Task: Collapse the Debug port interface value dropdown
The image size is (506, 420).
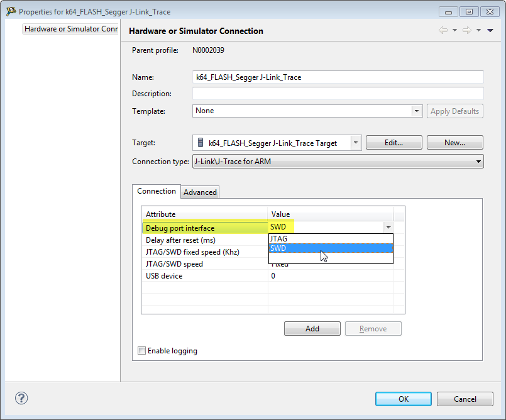Action: pyautogui.click(x=388, y=227)
